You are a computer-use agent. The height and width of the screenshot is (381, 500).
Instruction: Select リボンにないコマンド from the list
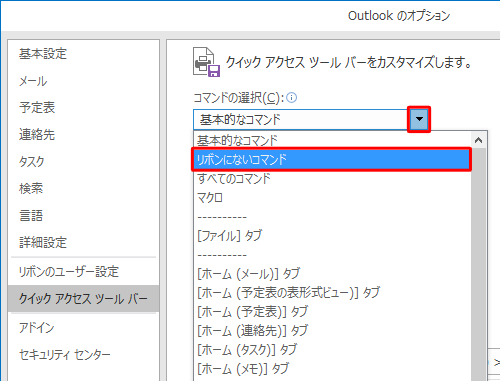[332, 160]
